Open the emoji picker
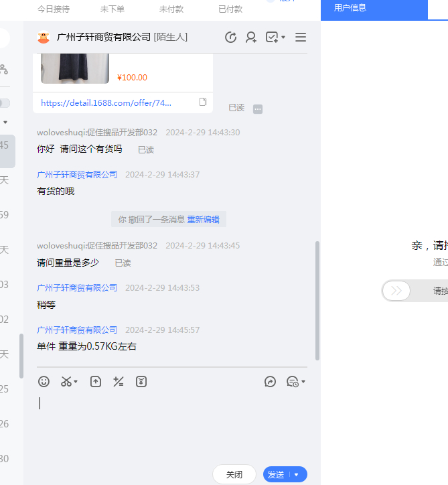This screenshot has width=448, height=485. click(x=44, y=382)
